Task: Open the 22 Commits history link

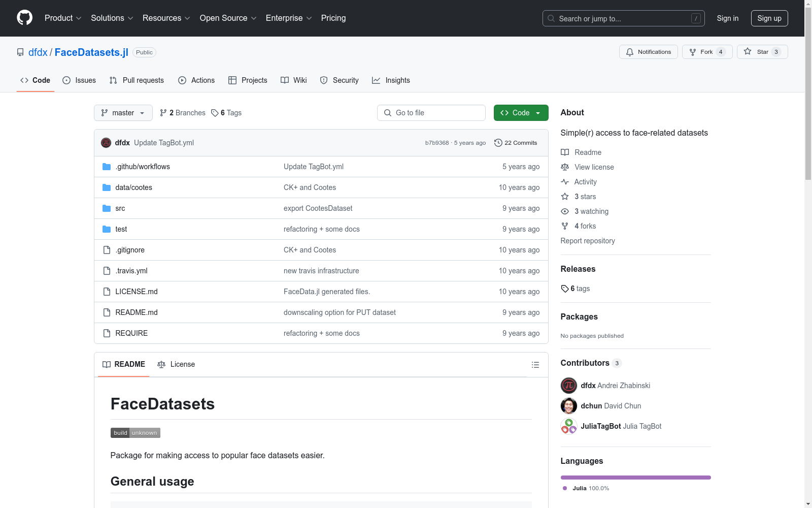Action: click(516, 143)
